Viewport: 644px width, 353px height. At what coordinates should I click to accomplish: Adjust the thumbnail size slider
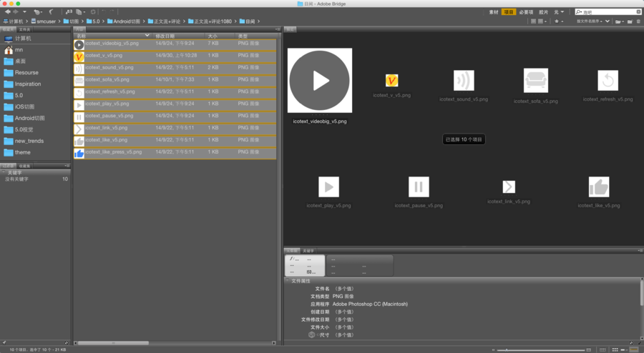[507, 350]
